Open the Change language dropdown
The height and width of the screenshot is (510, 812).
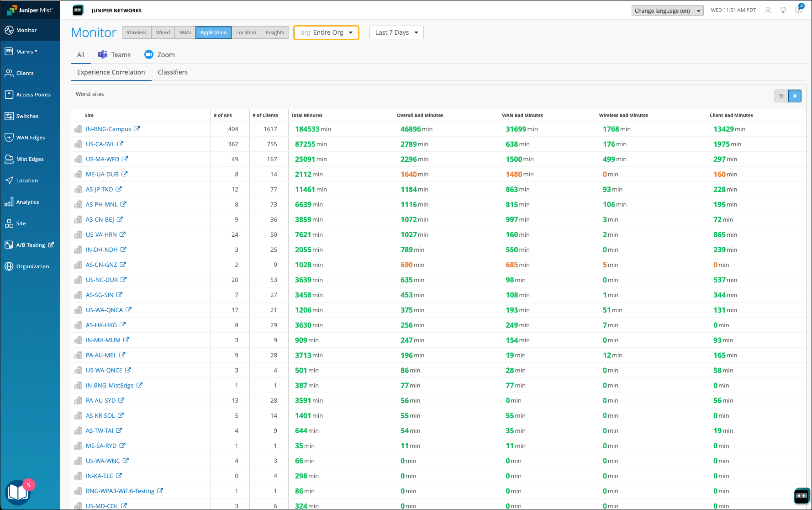coord(667,11)
